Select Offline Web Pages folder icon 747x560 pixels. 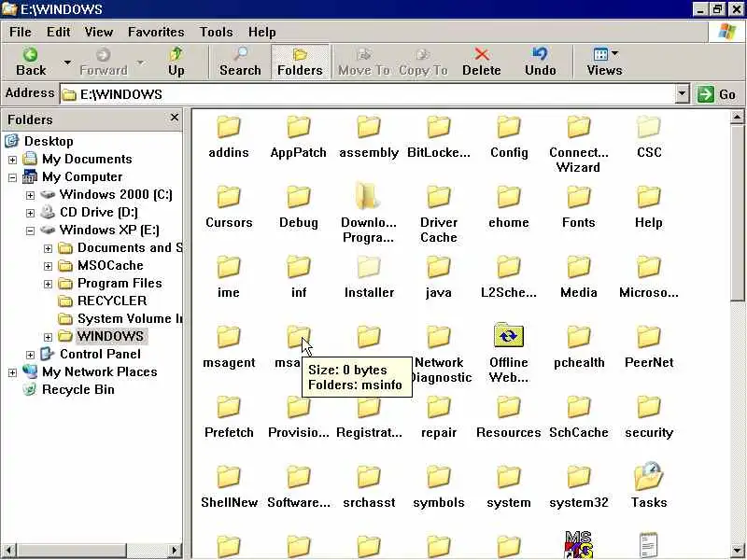pos(509,335)
